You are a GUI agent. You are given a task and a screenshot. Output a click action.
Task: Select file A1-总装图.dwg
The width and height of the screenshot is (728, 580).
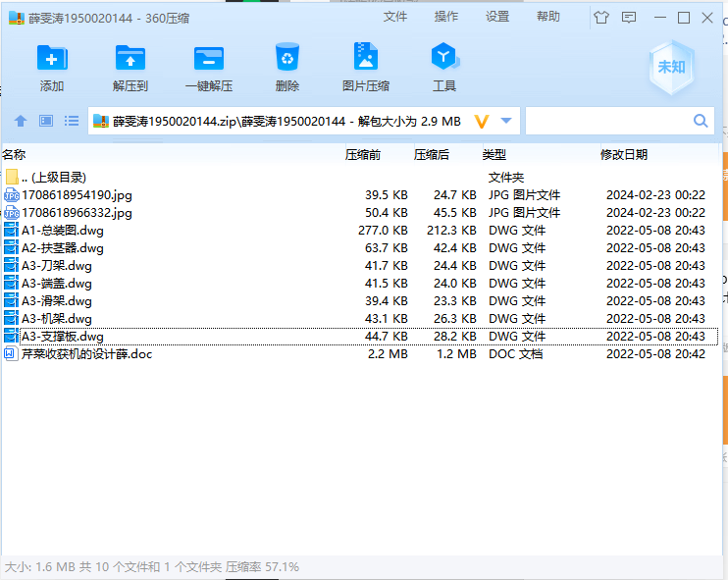click(x=360, y=231)
